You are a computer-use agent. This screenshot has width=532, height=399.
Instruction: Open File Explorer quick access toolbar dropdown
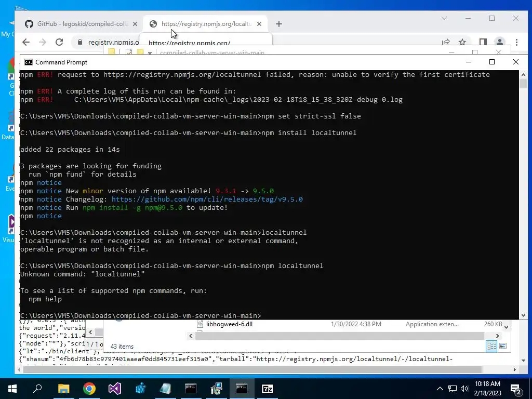(150, 52)
